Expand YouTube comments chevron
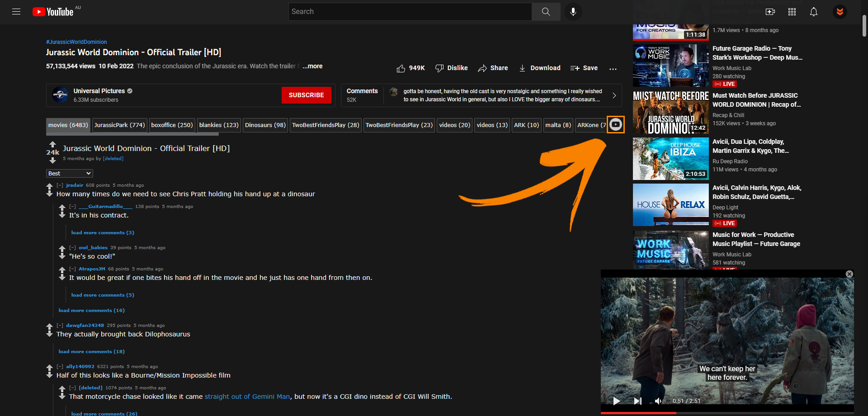 pyautogui.click(x=614, y=95)
